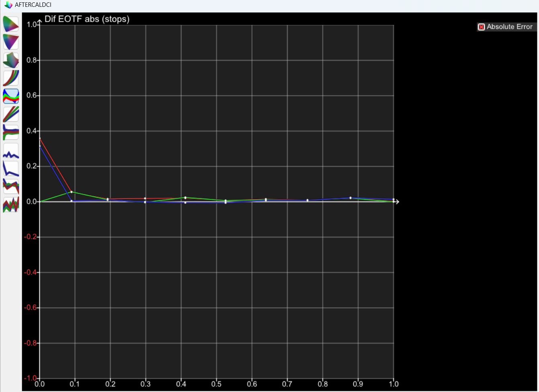Image resolution: width=539 pixels, height=392 pixels.
Task: Toggle the Absolute Error checkbox
Action: [x=481, y=27]
